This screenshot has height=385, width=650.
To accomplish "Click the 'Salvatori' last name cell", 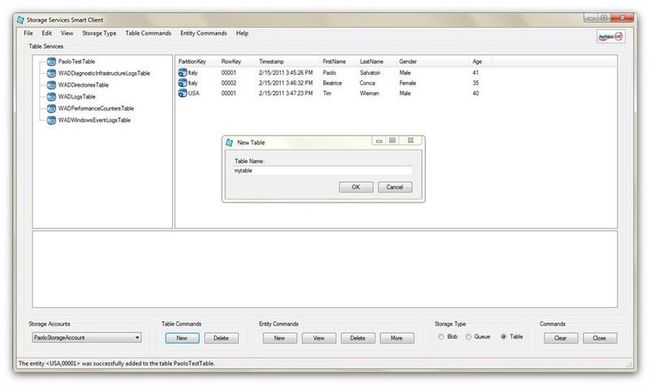I will [370, 73].
